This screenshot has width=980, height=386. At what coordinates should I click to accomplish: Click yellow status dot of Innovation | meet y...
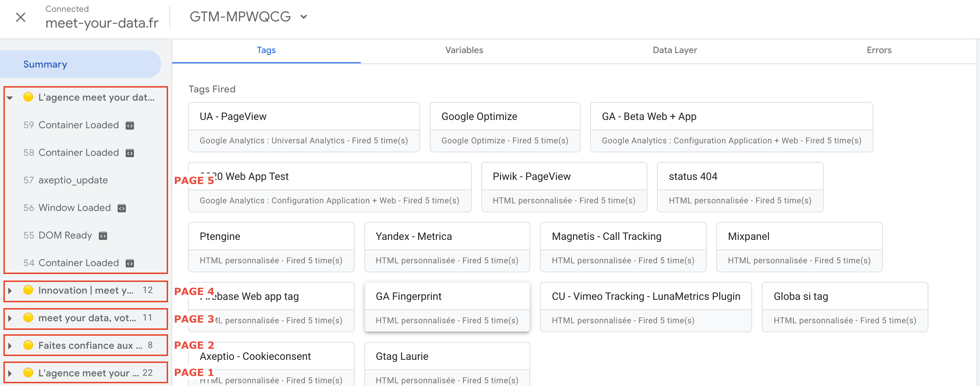click(x=28, y=290)
